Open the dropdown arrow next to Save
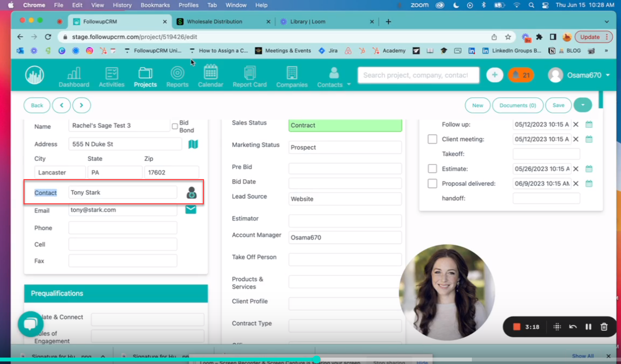Viewport: 621px width, 364px height. 583,105
